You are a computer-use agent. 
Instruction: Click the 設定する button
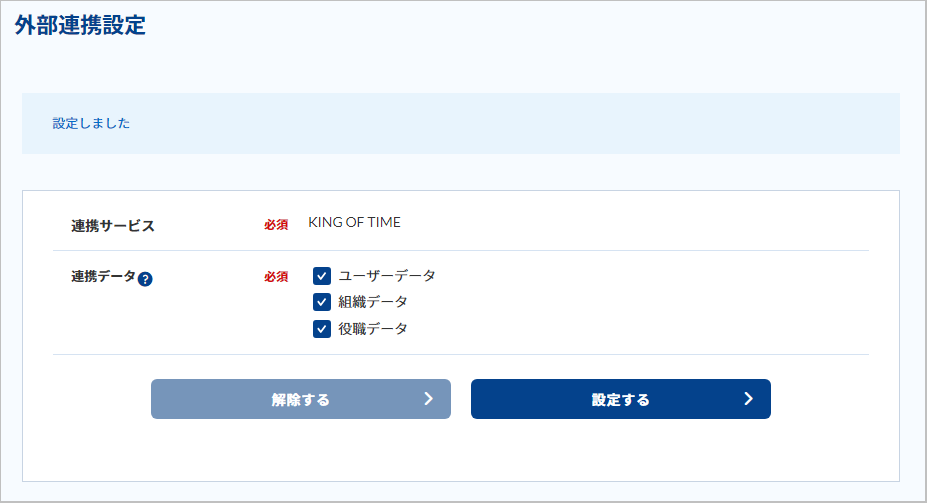(621, 399)
